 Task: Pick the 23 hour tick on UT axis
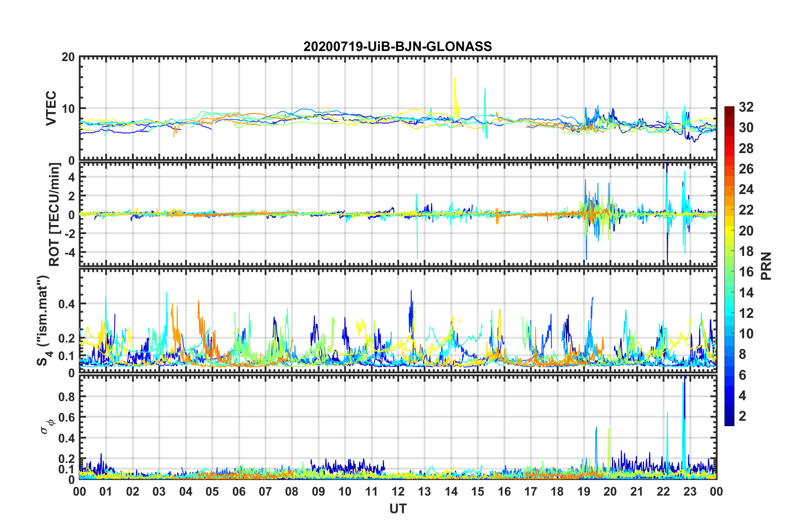click(x=690, y=491)
